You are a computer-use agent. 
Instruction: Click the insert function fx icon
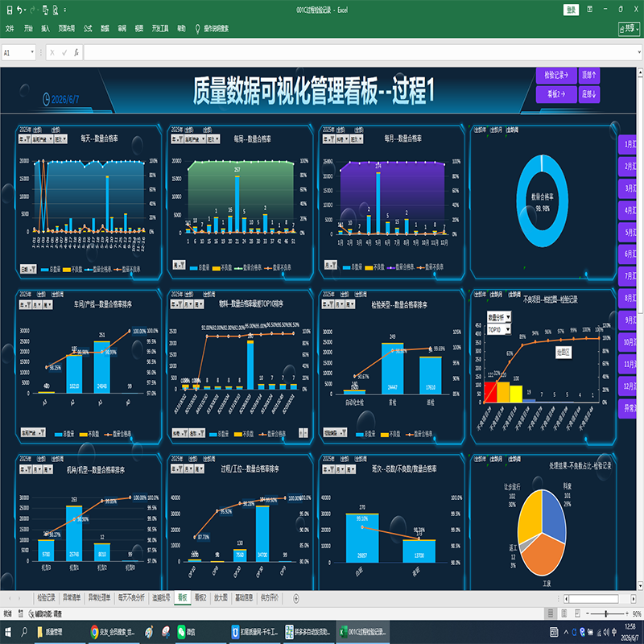(x=76, y=52)
